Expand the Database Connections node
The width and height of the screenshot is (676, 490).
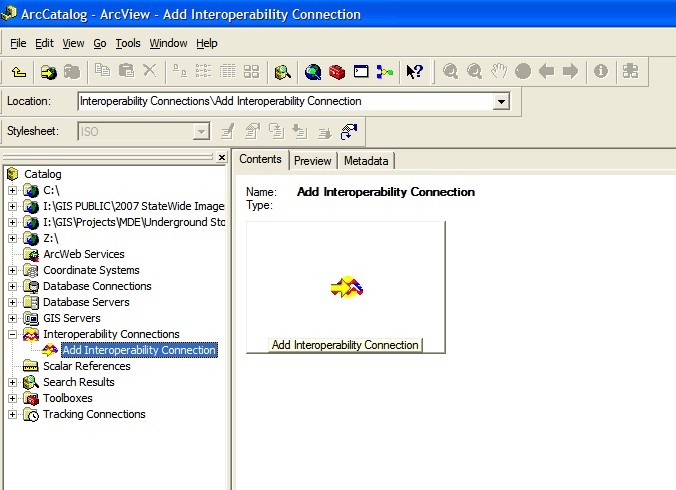pyautogui.click(x=13, y=286)
